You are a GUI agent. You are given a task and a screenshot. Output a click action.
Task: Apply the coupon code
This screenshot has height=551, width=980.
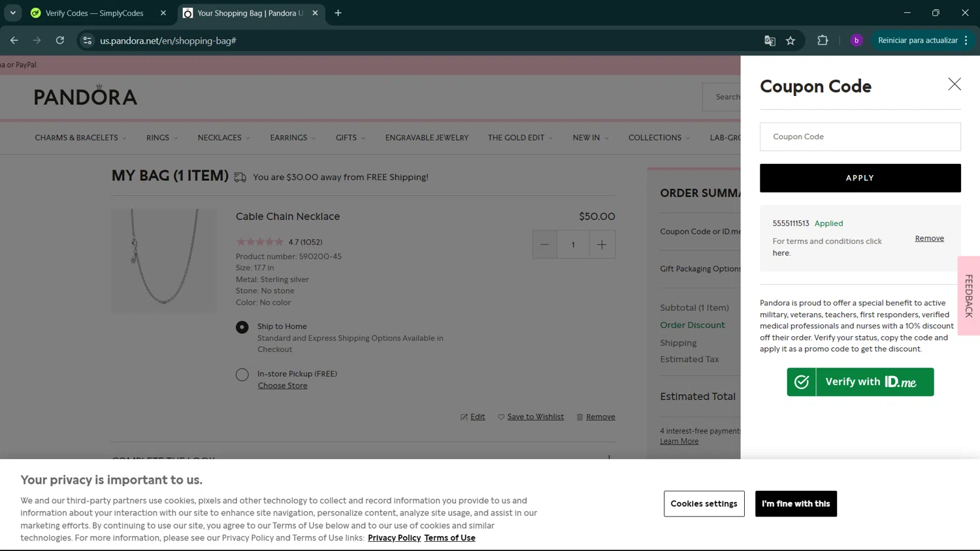point(860,178)
